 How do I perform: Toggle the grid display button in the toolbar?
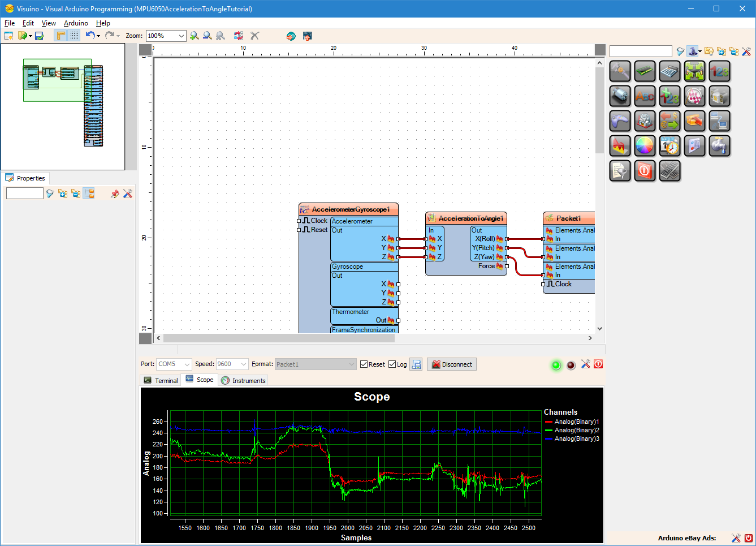tap(74, 35)
